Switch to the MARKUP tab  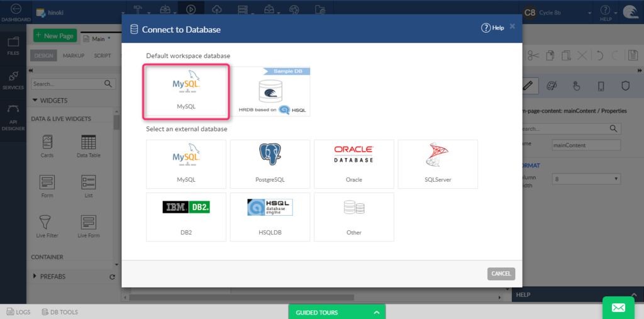[x=74, y=55]
